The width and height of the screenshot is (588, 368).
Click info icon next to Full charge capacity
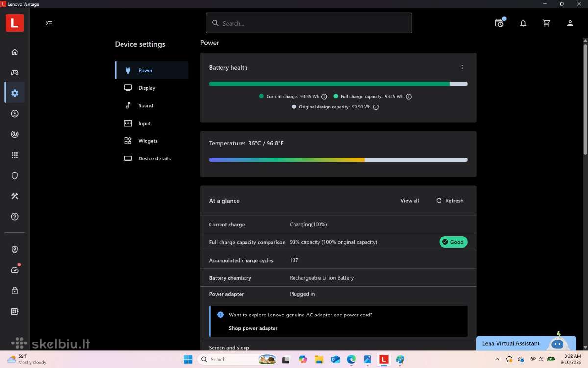click(409, 97)
